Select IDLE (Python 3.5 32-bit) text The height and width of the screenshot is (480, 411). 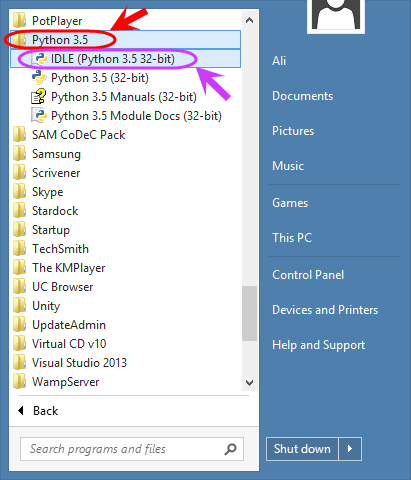113,59
